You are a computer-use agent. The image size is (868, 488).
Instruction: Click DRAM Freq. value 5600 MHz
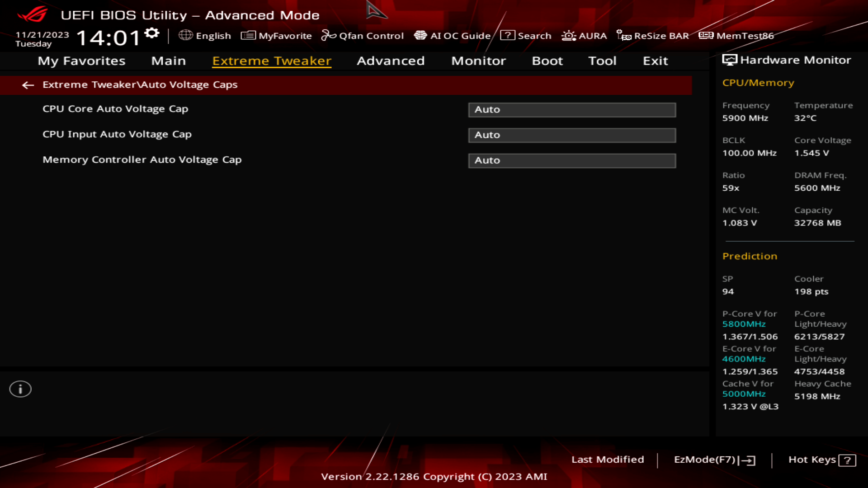[x=817, y=188]
